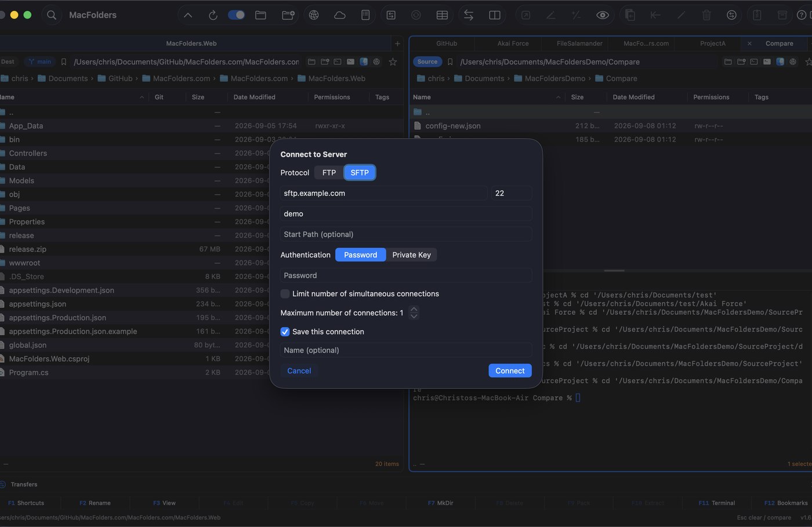This screenshot has height=527, width=812.
Task: Toggle the eye preview icon
Action: tap(603, 15)
